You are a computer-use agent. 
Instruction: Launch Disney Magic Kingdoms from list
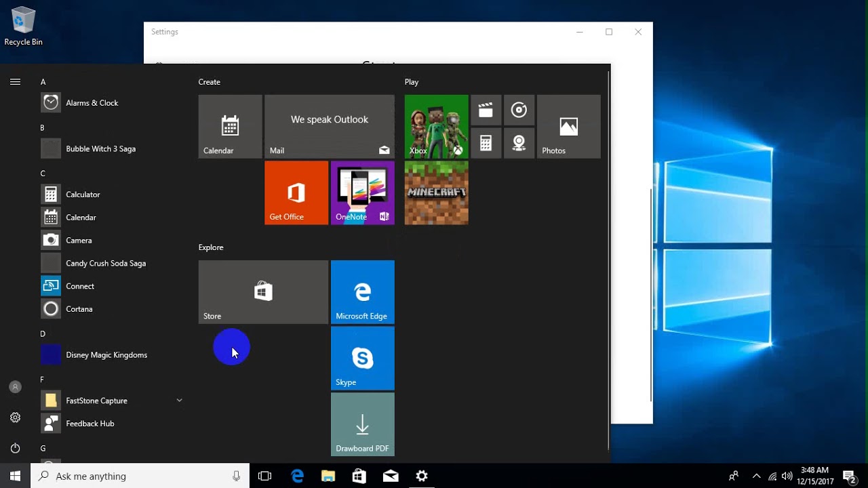[x=112, y=354]
